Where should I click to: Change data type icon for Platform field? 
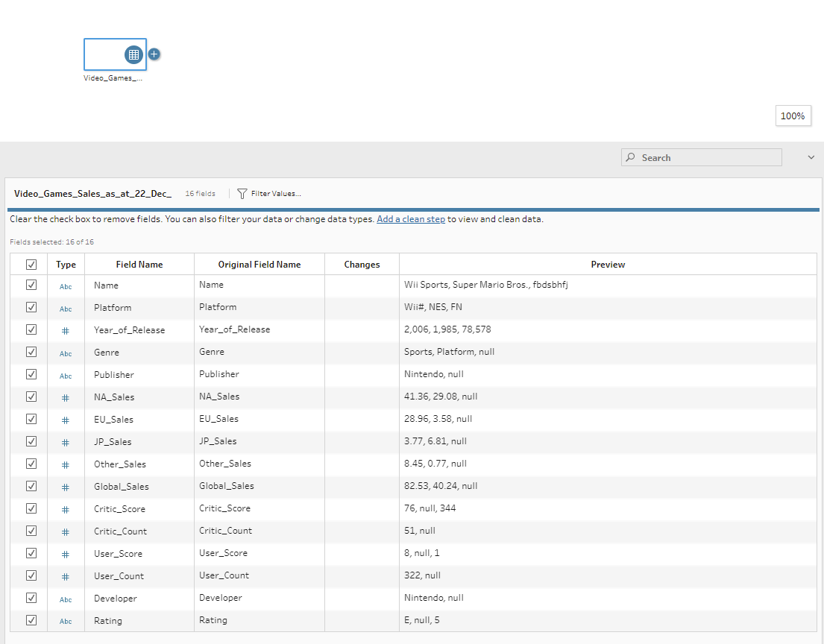pos(66,309)
